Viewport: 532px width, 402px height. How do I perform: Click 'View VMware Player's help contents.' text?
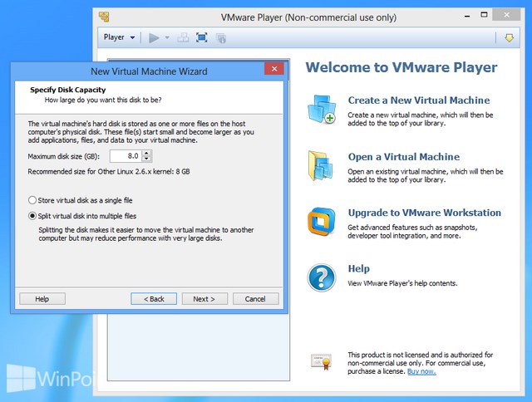tap(402, 283)
